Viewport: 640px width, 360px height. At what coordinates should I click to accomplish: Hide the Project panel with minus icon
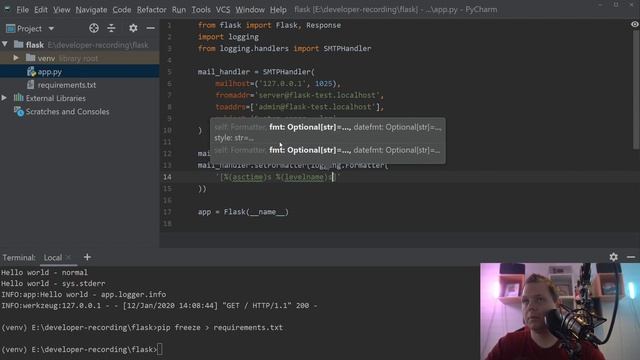(x=151, y=28)
